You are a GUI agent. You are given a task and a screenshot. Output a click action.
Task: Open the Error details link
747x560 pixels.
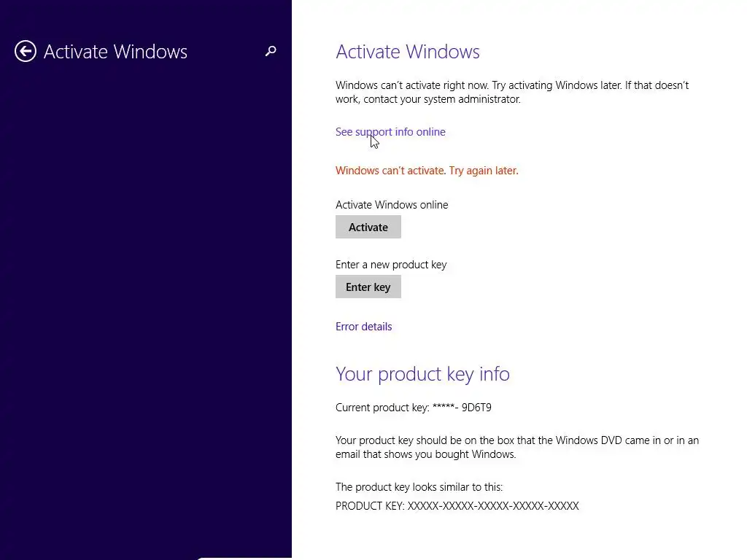(x=363, y=327)
